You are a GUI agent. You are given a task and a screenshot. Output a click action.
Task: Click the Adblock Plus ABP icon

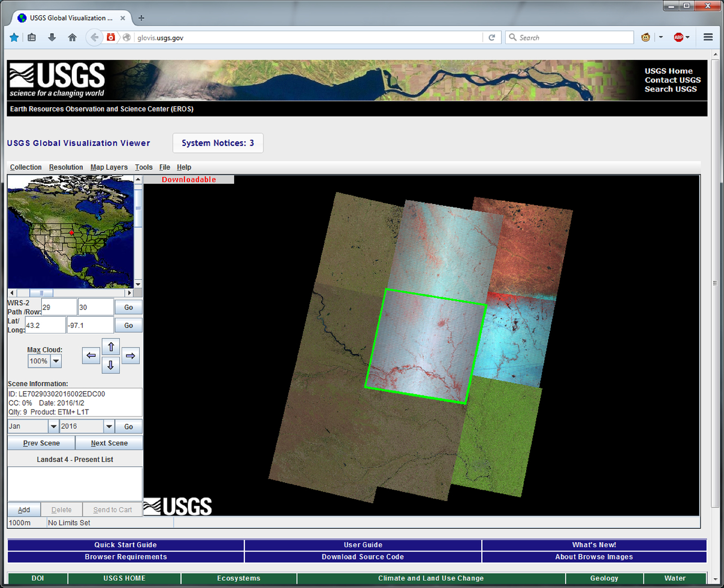click(678, 38)
